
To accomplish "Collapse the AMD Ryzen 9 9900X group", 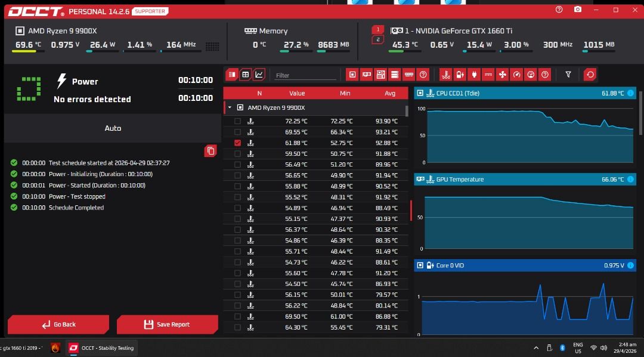I will point(230,108).
